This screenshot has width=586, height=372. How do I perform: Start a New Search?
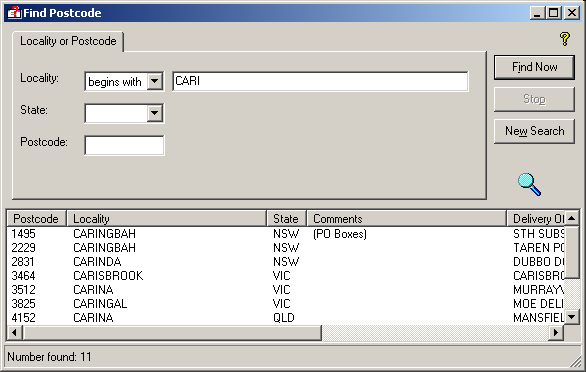pos(534,131)
